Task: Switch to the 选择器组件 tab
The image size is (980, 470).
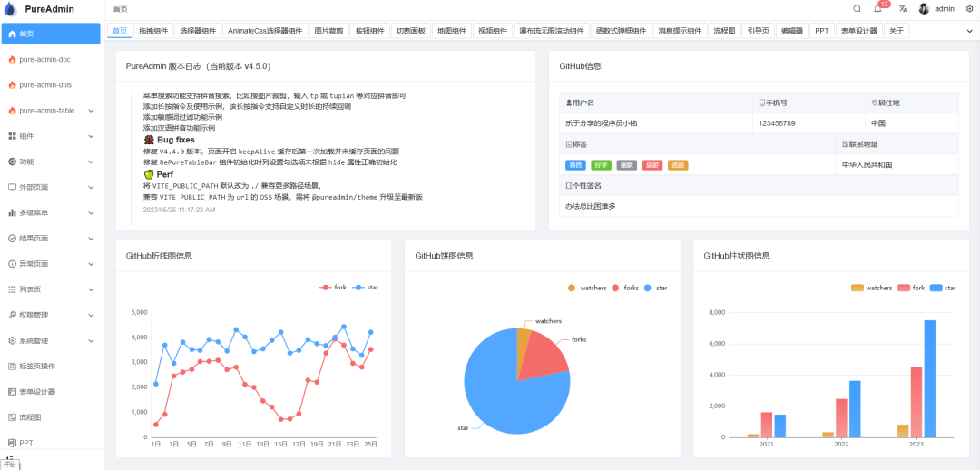Action: [198, 31]
